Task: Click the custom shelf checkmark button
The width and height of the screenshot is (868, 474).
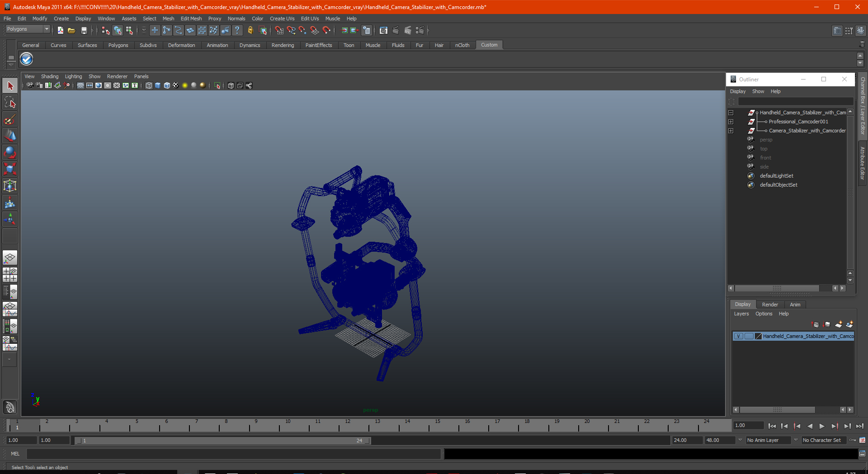Action: click(27, 59)
